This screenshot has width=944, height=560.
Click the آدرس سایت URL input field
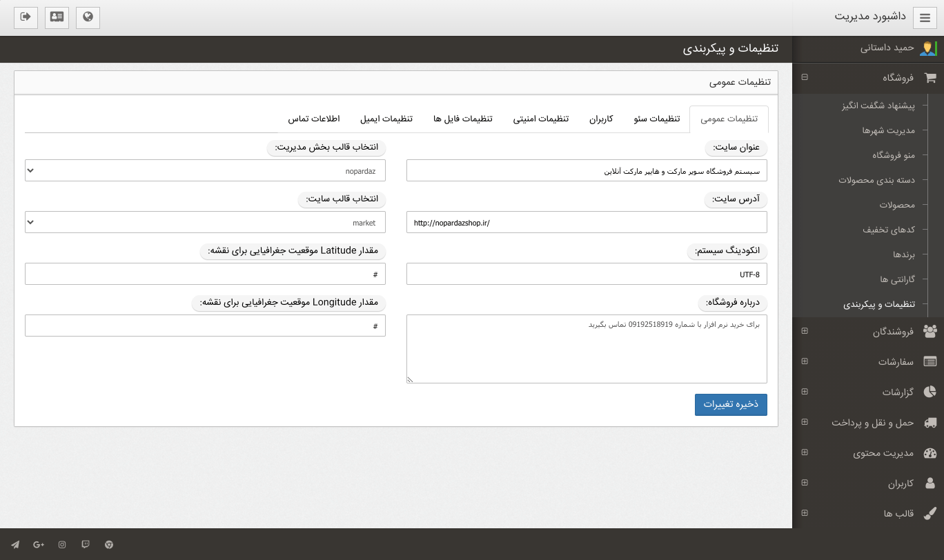587,222
